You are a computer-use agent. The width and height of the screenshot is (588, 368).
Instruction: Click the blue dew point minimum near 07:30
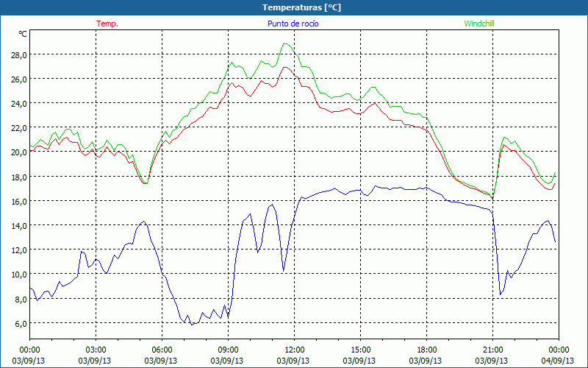click(x=192, y=325)
